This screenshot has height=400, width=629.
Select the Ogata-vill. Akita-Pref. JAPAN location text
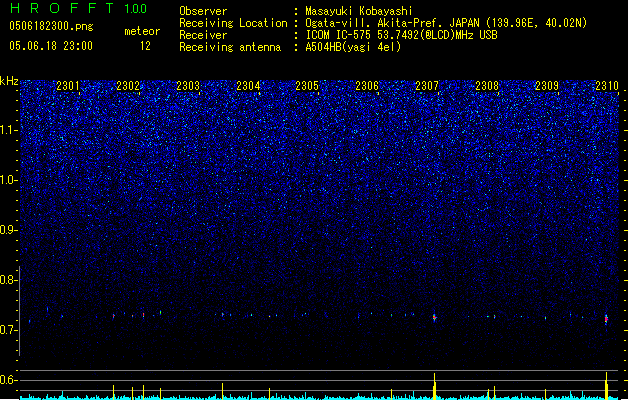(446, 23)
